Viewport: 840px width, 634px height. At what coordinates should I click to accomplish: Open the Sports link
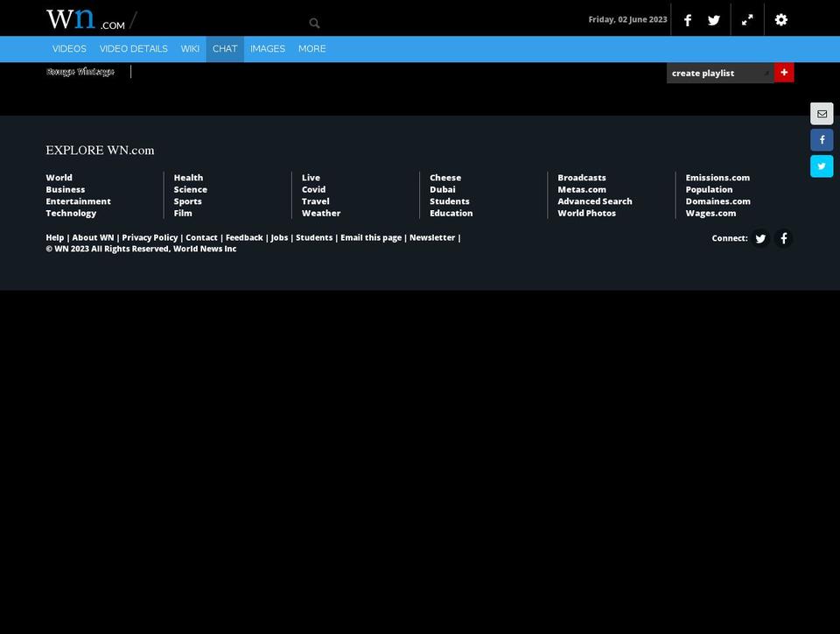[x=188, y=201]
